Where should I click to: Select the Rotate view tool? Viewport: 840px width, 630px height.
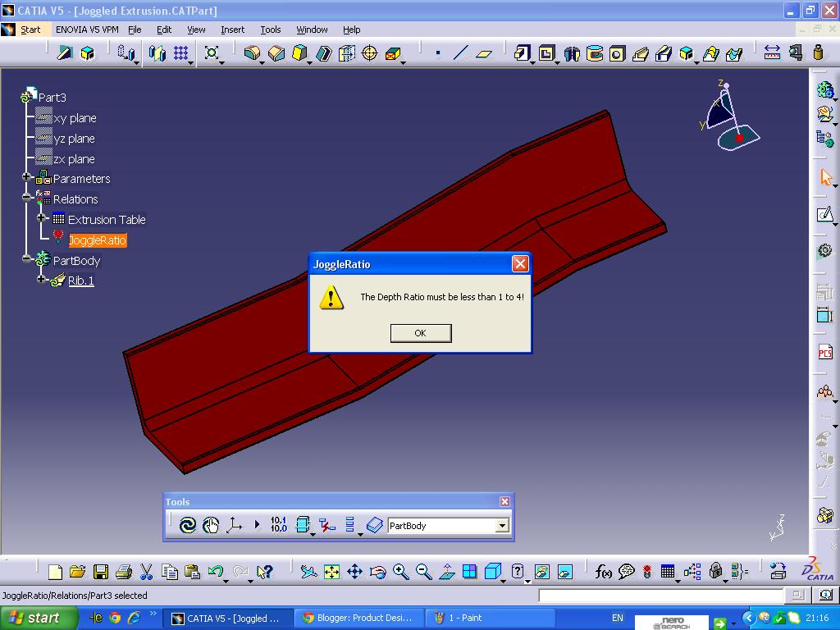coord(377,570)
